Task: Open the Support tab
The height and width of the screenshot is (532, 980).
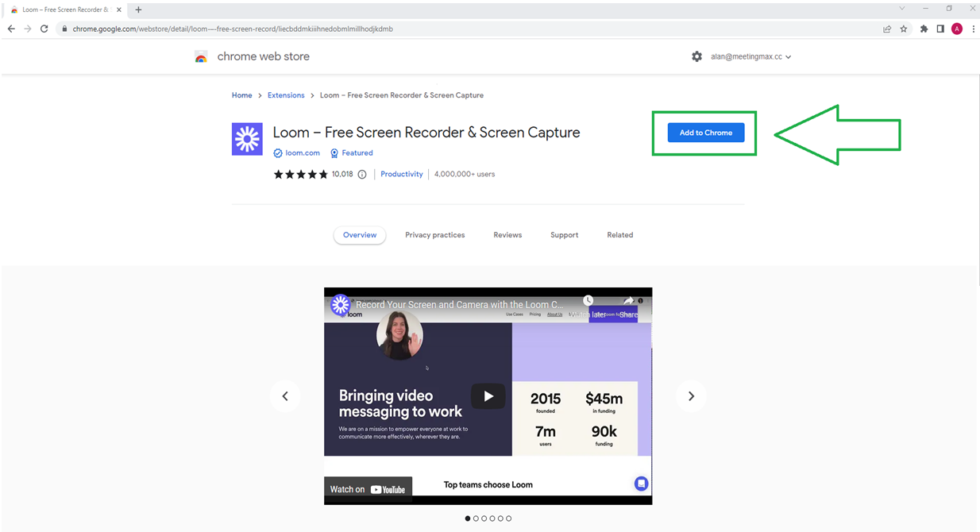Action: pyautogui.click(x=565, y=235)
